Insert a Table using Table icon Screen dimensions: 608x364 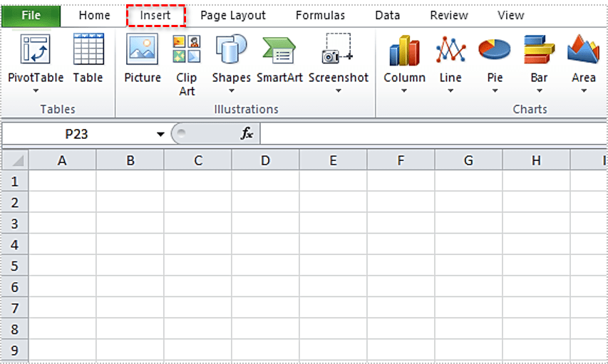click(88, 50)
